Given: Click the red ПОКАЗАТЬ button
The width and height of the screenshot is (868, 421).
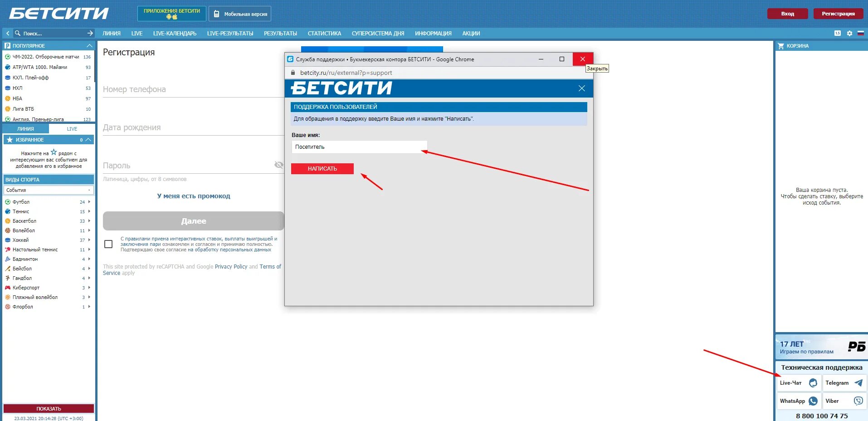Looking at the screenshot, I should (x=49, y=408).
